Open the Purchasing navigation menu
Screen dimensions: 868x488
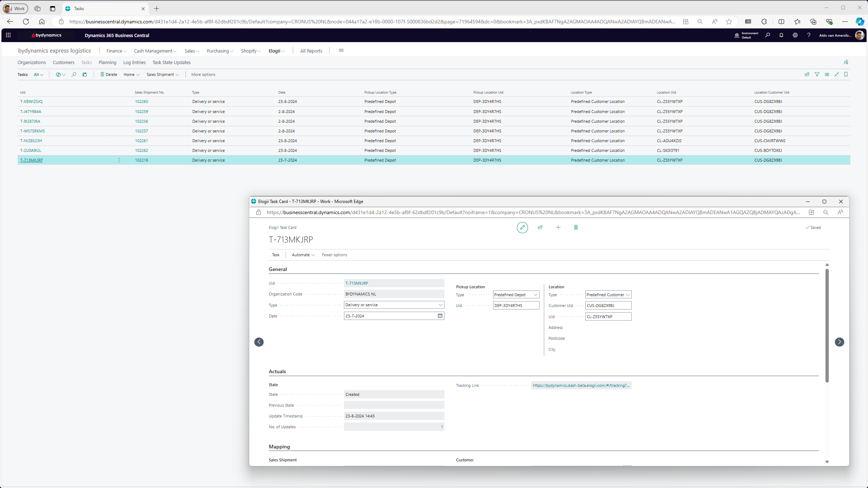(x=220, y=51)
